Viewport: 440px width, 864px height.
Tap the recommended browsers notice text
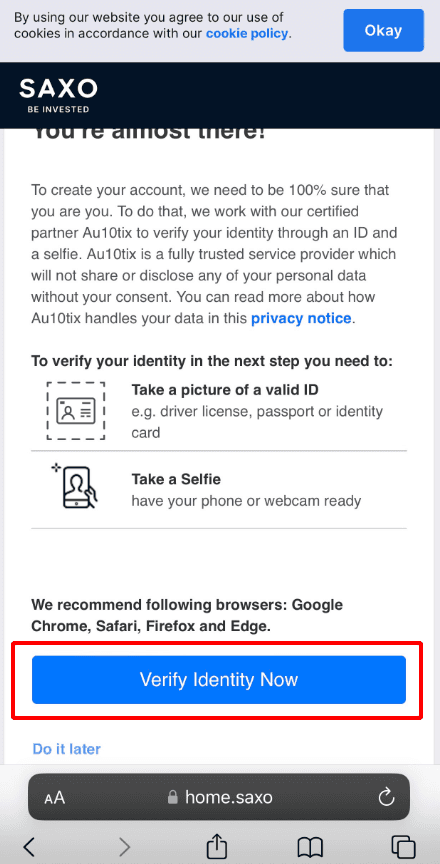pos(187,615)
